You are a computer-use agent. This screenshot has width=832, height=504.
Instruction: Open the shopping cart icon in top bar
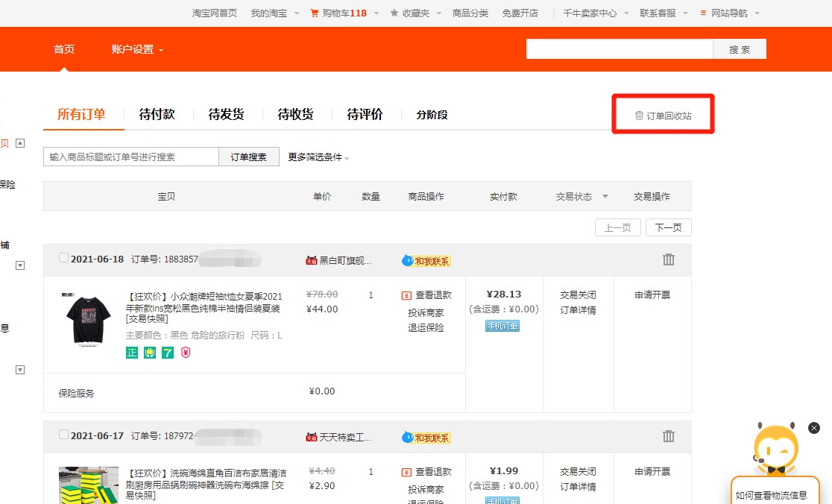pyautogui.click(x=314, y=13)
